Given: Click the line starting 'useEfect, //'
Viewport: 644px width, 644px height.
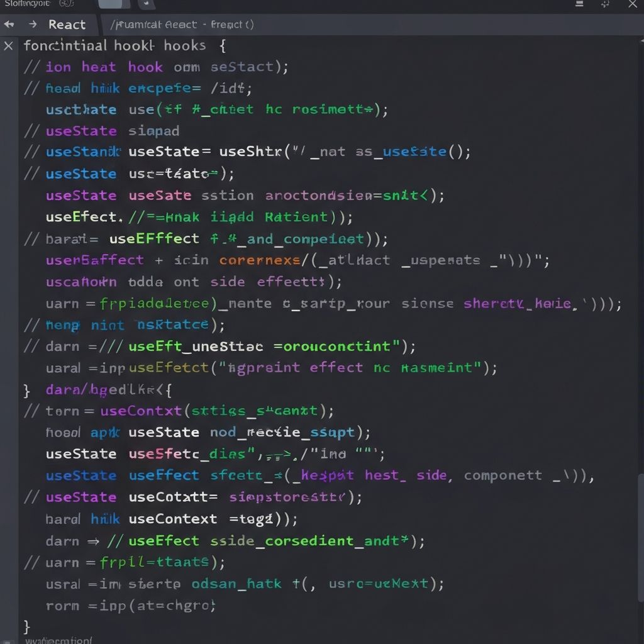Looking at the screenshot, I should [x=199, y=217].
